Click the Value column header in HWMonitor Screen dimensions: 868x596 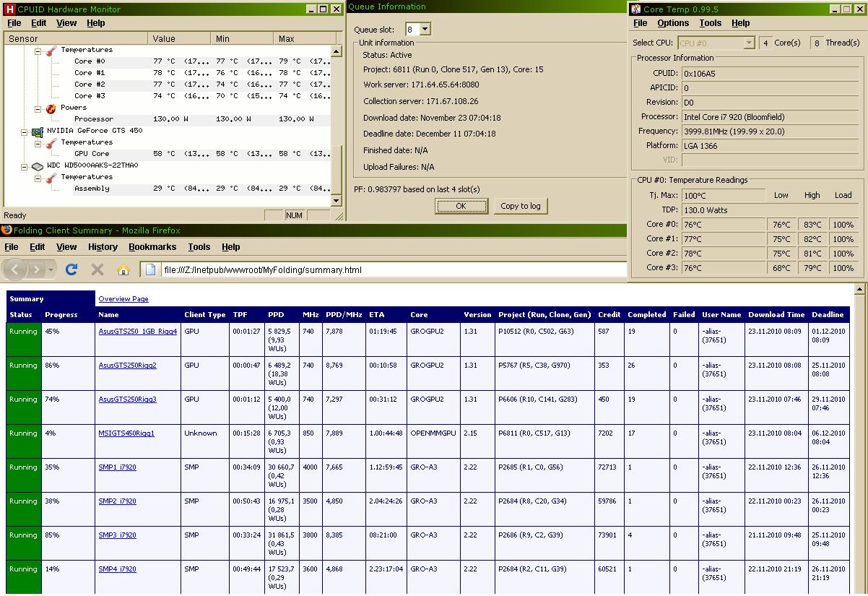pos(180,38)
